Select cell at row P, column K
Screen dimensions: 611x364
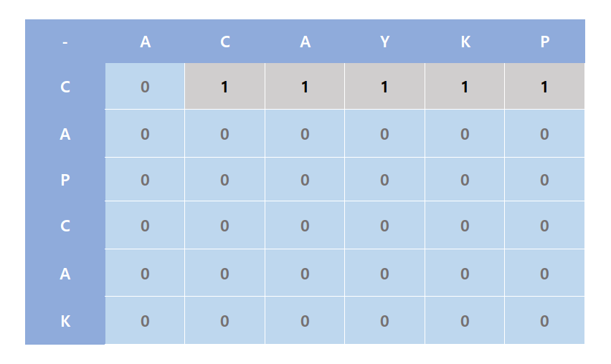[465, 179]
